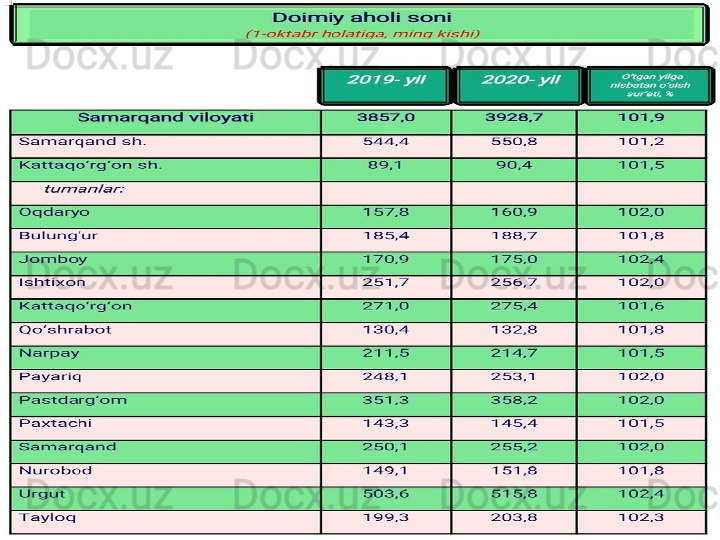Select the Oqdaryo district row label
This screenshot has width=720, height=540.
tap(54, 212)
